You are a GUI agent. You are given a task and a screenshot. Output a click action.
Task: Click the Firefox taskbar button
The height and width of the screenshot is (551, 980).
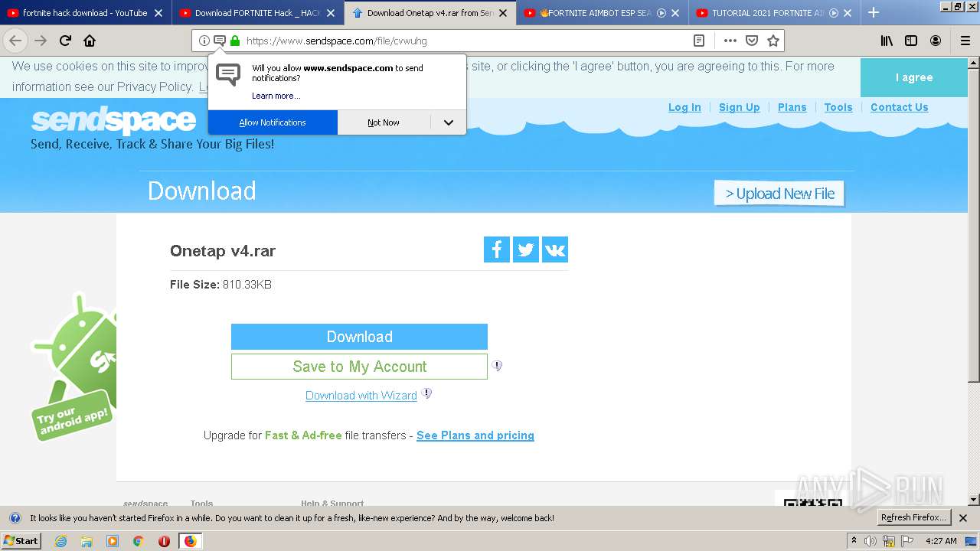(190, 541)
